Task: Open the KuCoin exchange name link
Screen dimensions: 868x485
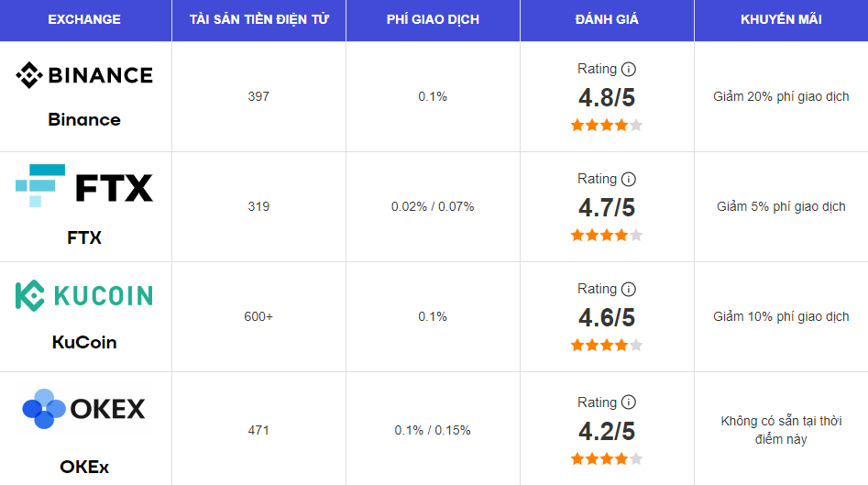Action: (x=84, y=342)
